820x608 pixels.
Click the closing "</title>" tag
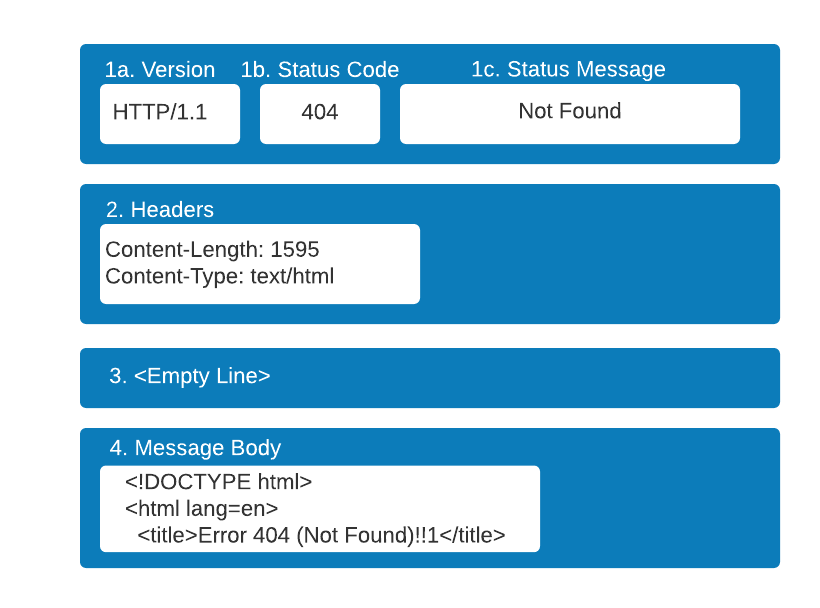click(472, 536)
